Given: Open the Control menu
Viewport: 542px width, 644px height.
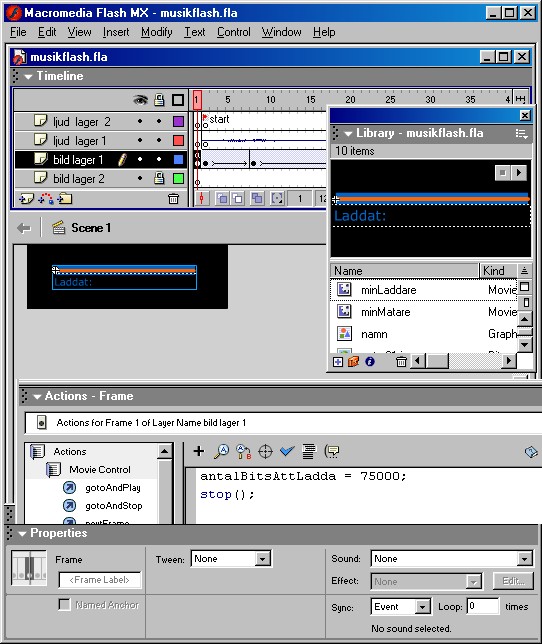Looking at the screenshot, I should click(234, 32).
